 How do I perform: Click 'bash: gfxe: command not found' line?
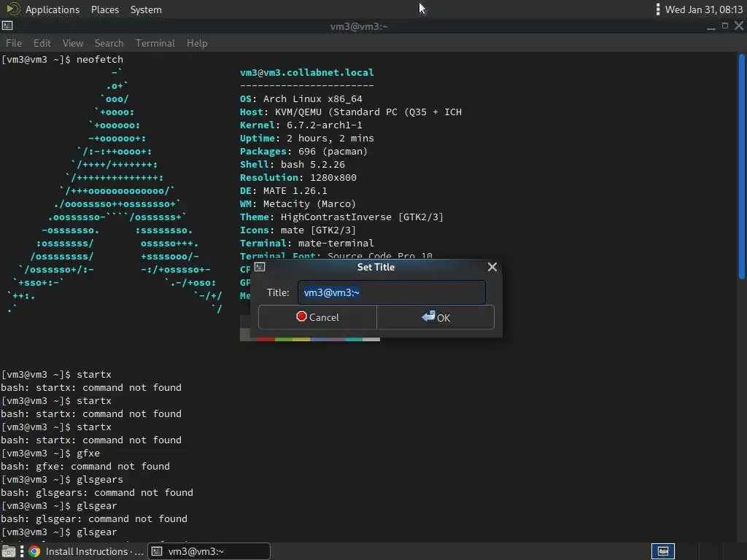[85, 467]
